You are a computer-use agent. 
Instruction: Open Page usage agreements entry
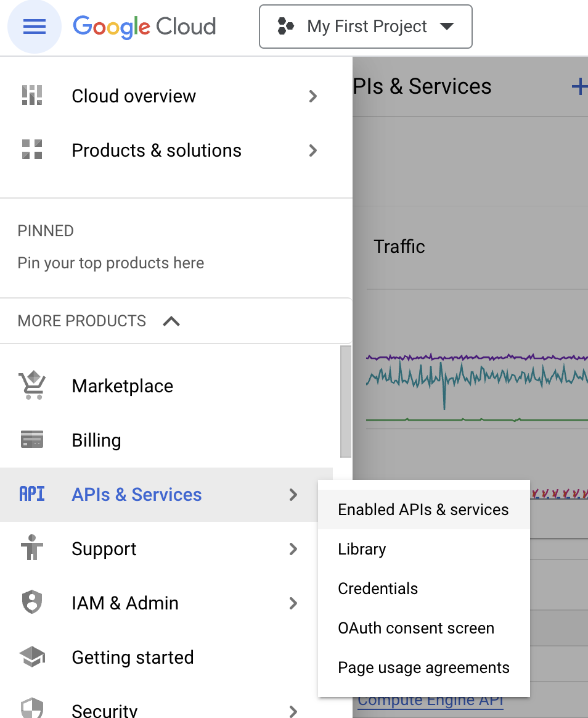tap(423, 667)
